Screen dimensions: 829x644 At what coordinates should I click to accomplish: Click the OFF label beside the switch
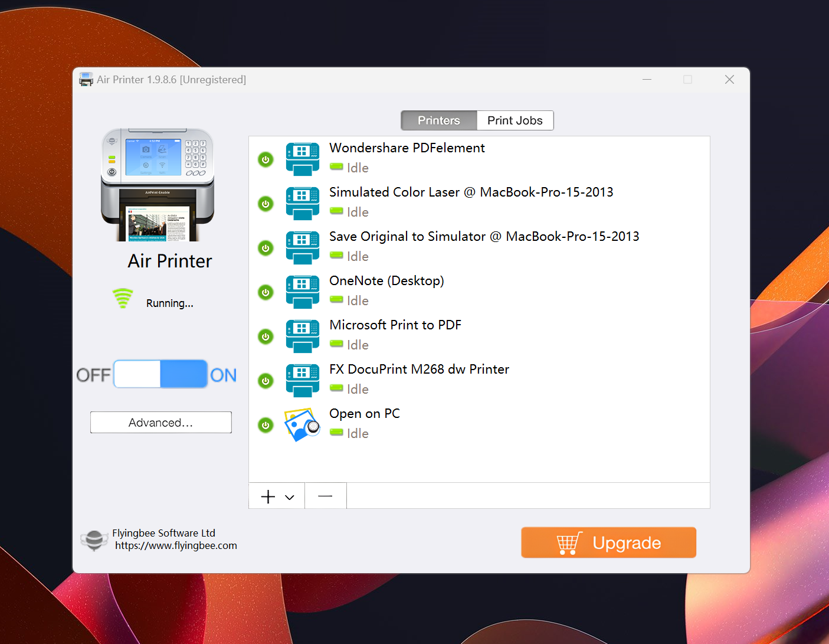[93, 375]
